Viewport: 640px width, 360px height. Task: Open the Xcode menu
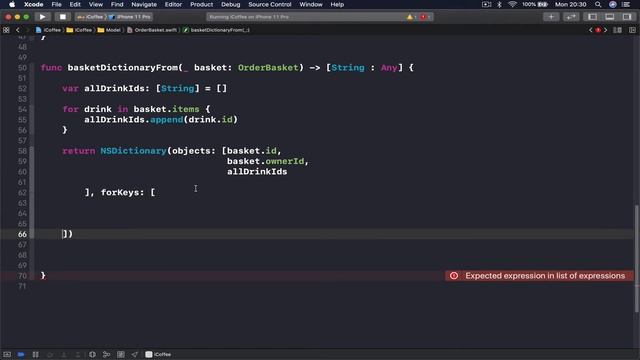click(x=33, y=4)
